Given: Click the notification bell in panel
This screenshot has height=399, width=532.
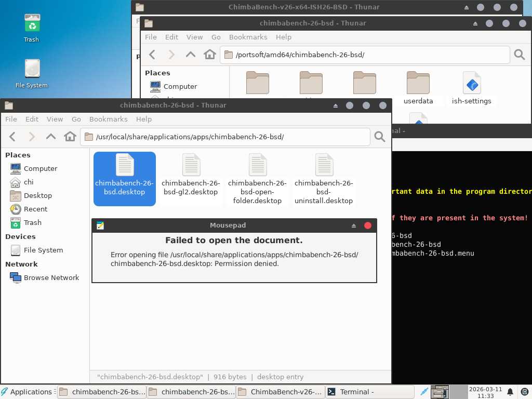Looking at the screenshot, I should 510,392.
